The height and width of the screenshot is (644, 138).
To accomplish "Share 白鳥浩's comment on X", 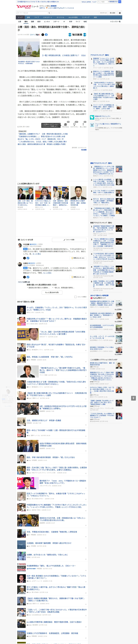I will pos(24,277).
